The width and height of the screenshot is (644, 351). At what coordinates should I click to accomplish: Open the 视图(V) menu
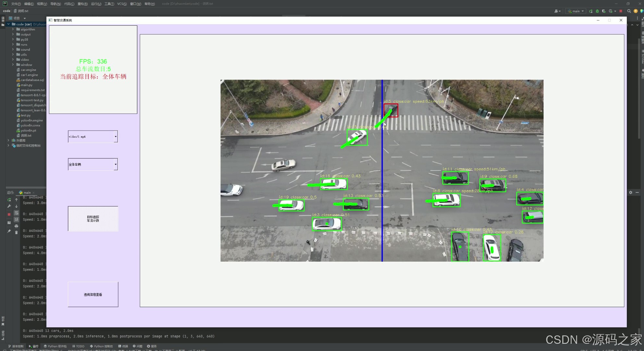(42, 4)
